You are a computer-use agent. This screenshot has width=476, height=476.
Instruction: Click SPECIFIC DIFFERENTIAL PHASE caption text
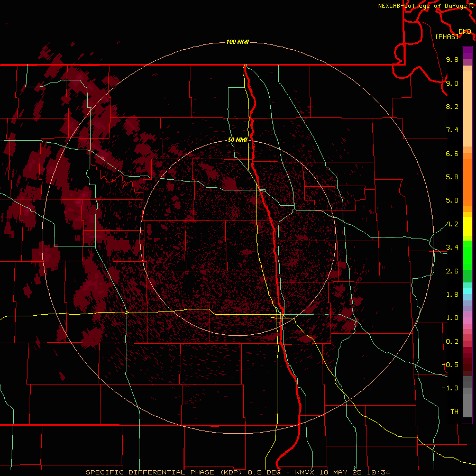[151, 472]
